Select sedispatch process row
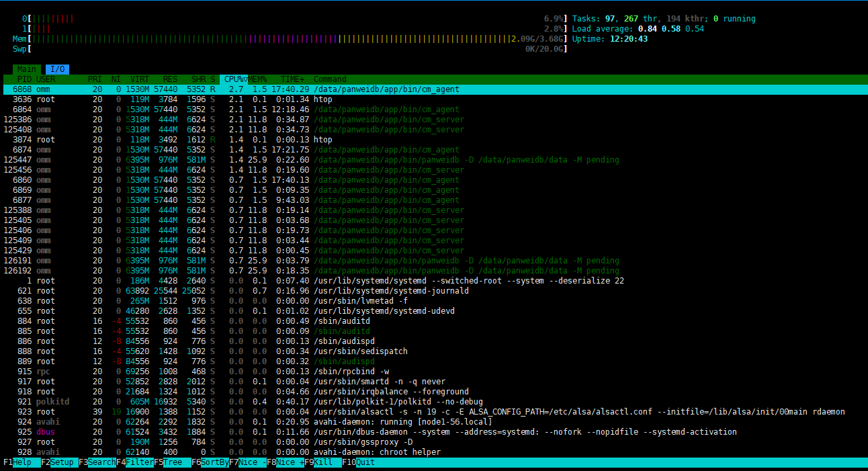This screenshot has width=868, height=471. point(434,351)
